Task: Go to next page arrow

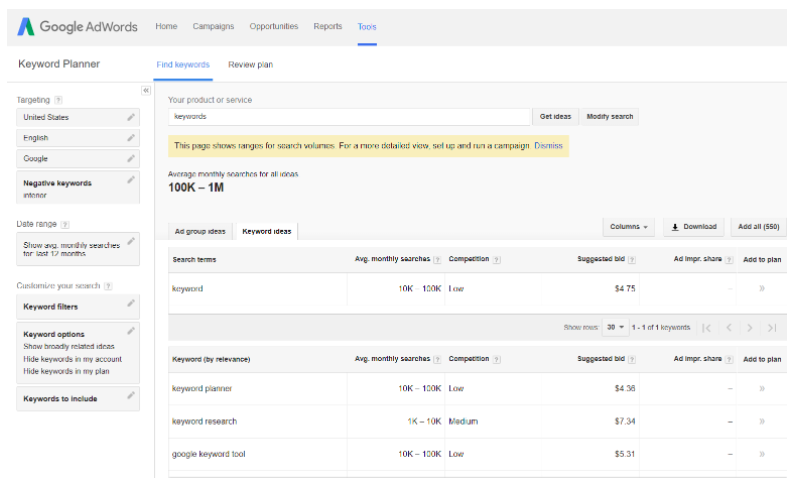Action: coord(750,328)
